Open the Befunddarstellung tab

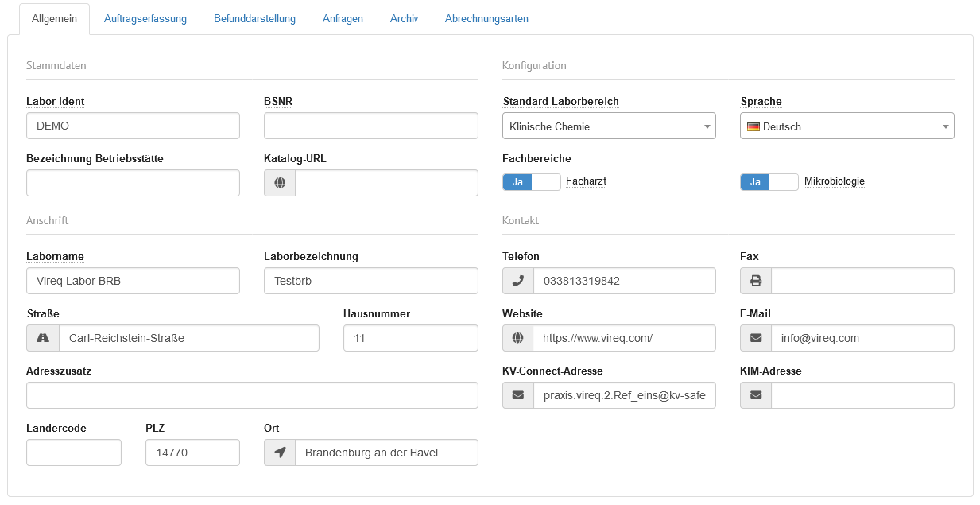point(254,19)
